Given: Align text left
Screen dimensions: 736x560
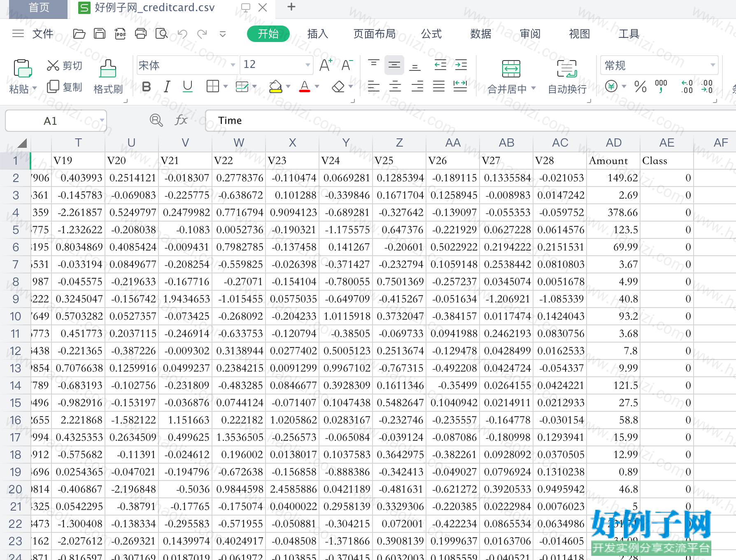Looking at the screenshot, I should coord(373,86).
